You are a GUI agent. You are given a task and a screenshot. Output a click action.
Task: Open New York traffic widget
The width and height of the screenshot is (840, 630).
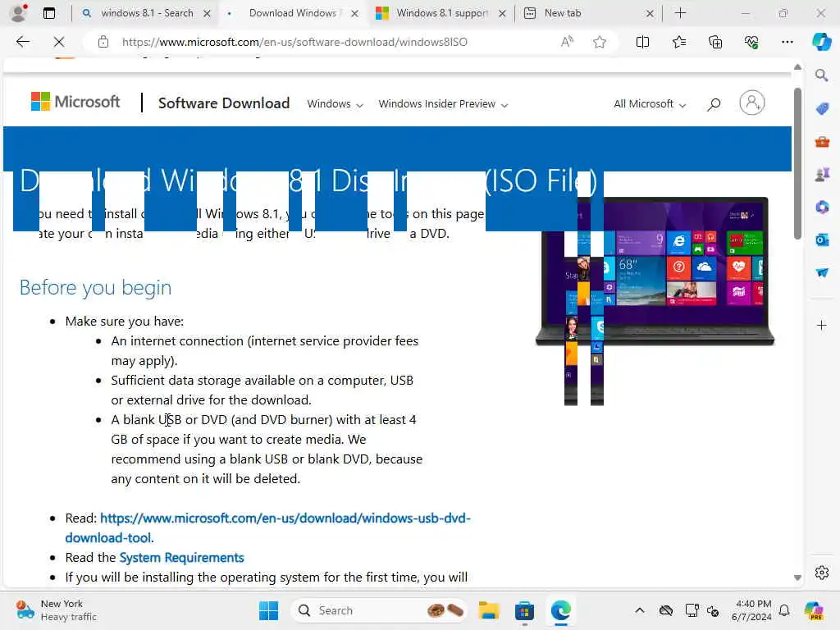point(56,610)
